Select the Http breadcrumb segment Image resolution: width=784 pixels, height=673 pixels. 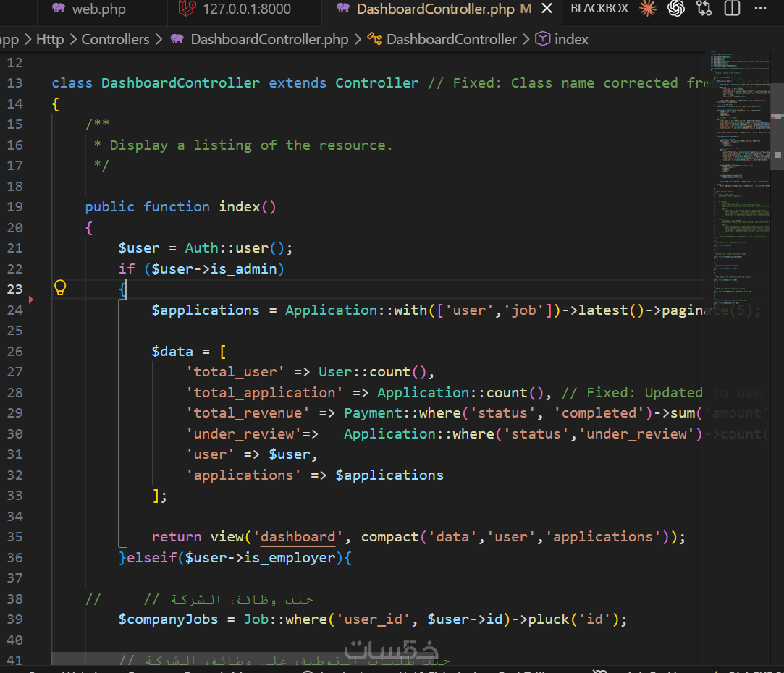point(50,40)
